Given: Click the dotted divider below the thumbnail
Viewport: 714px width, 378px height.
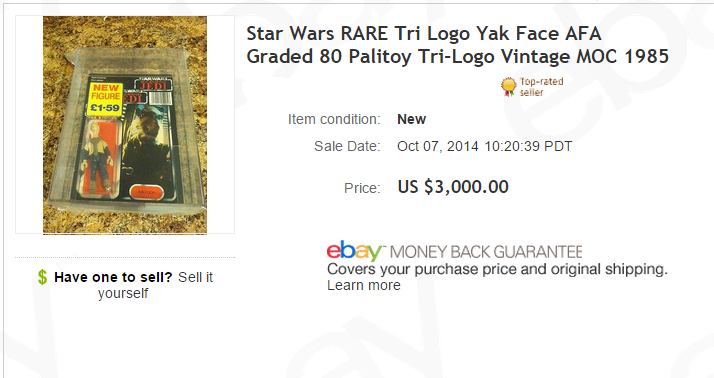Looking at the screenshot, I should (x=125, y=257).
